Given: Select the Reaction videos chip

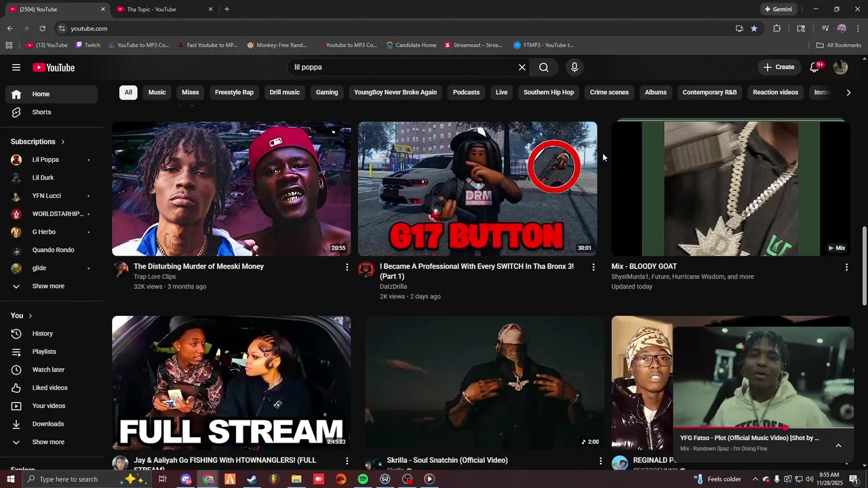Looking at the screenshot, I should [775, 92].
